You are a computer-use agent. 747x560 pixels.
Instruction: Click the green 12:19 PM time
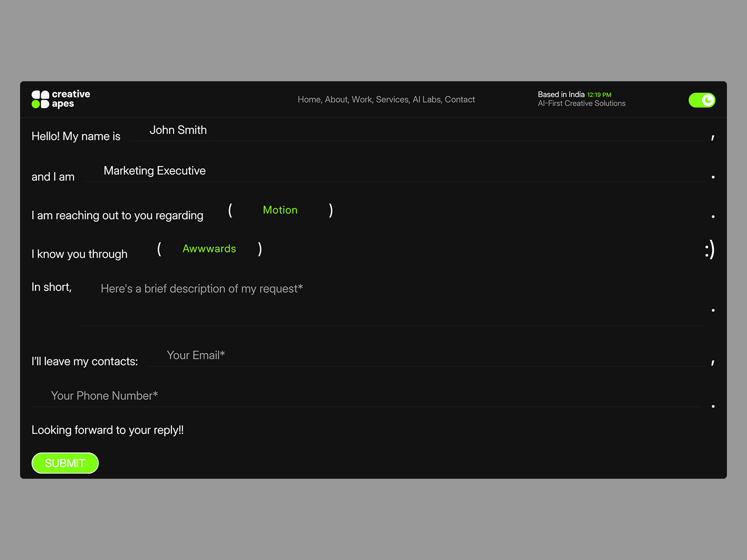599,95
